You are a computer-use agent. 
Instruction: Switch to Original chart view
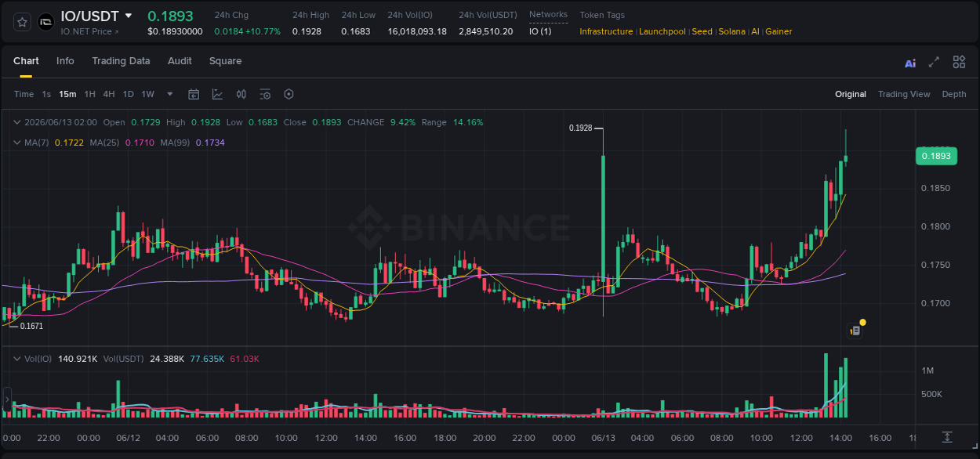point(851,94)
